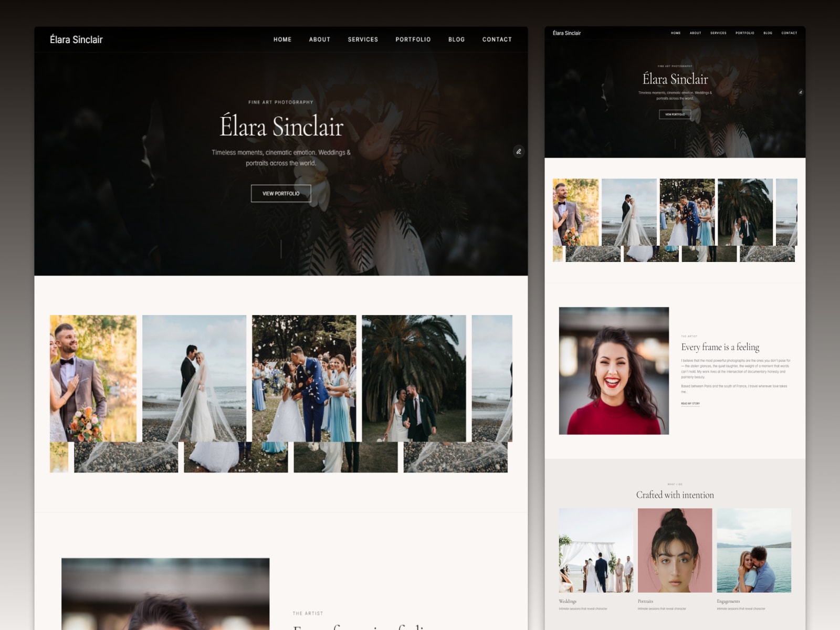Screen dimensions: 840x630
Task: Click the FINE ART PHOTOGRAPHY label in left window
Action: [x=281, y=102]
